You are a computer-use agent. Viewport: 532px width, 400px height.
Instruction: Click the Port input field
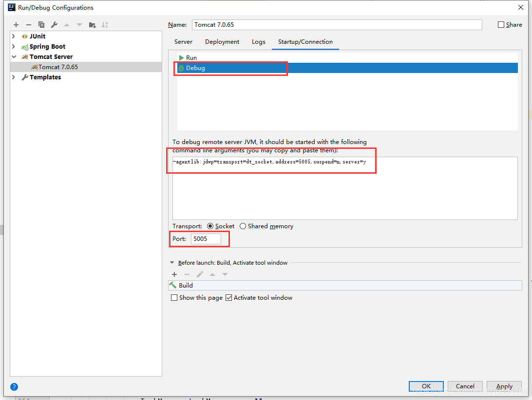206,238
